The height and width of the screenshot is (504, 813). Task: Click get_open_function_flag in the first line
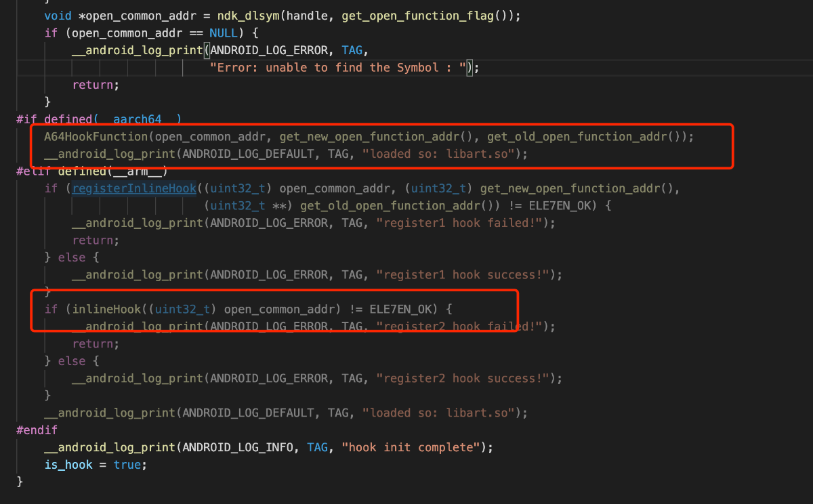(418, 15)
